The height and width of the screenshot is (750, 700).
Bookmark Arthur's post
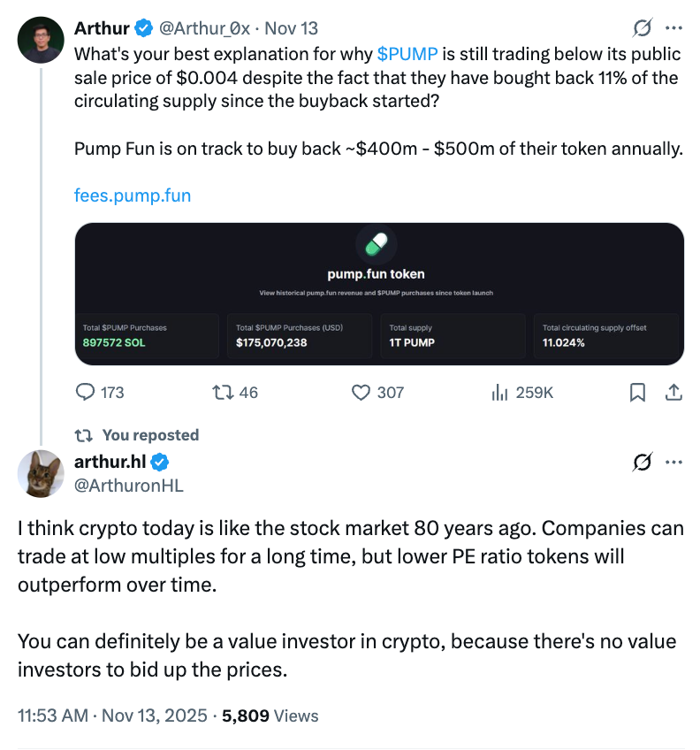[637, 392]
